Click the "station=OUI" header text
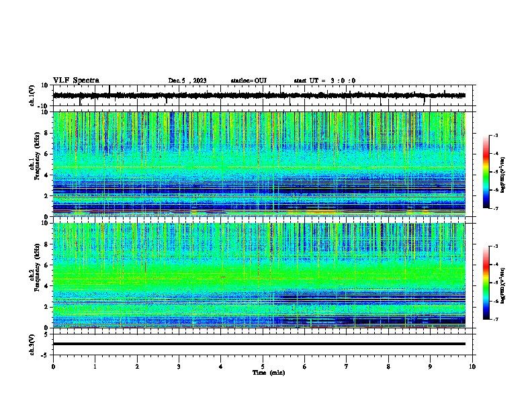 click(249, 81)
